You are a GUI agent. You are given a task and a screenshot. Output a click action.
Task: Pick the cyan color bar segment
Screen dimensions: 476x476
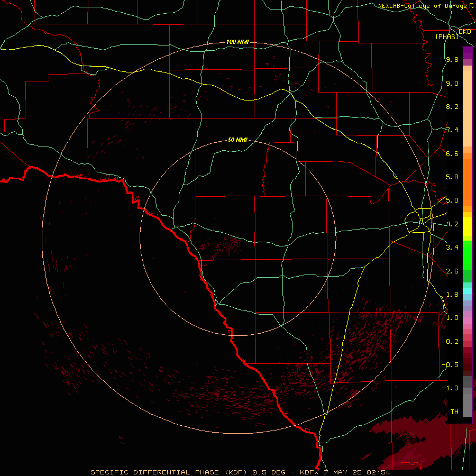point(467,291)
